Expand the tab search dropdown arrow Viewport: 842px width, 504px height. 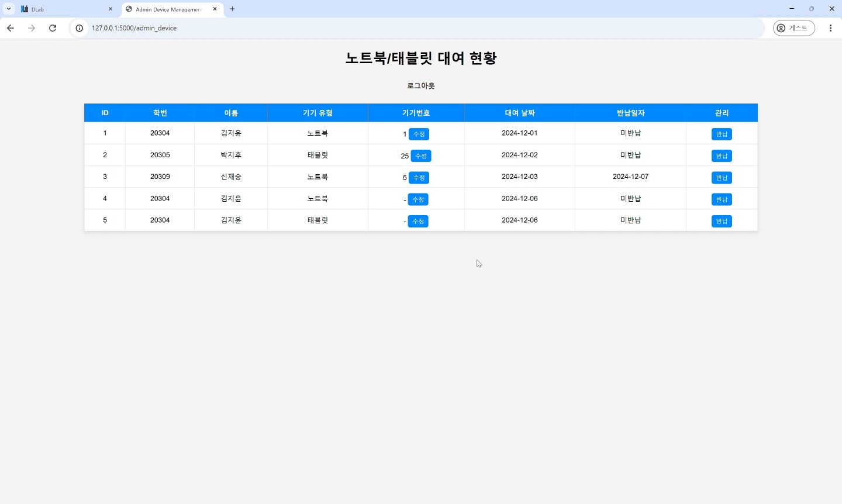coord(9,9)
